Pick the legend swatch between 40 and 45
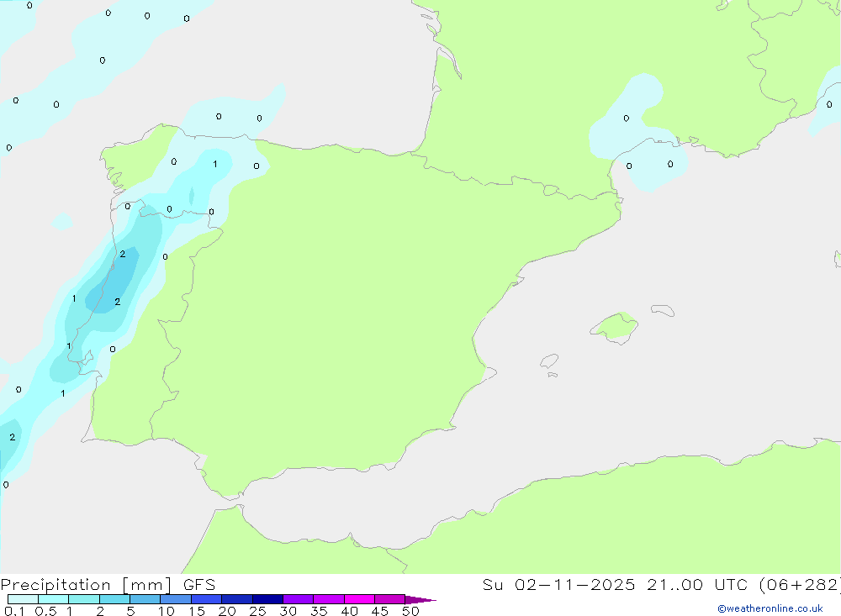The width and height of the screenshot is (841, 616). click(359, 599)
